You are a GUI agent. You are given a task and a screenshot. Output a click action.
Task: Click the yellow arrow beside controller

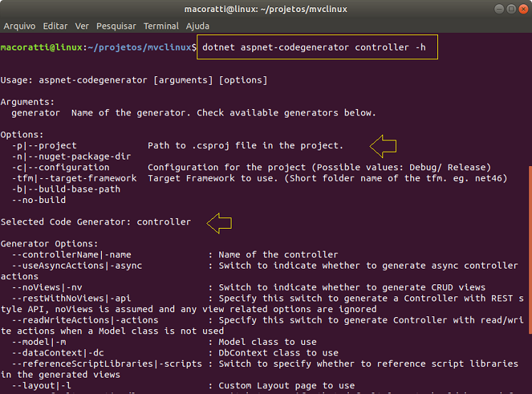(219, 223)
